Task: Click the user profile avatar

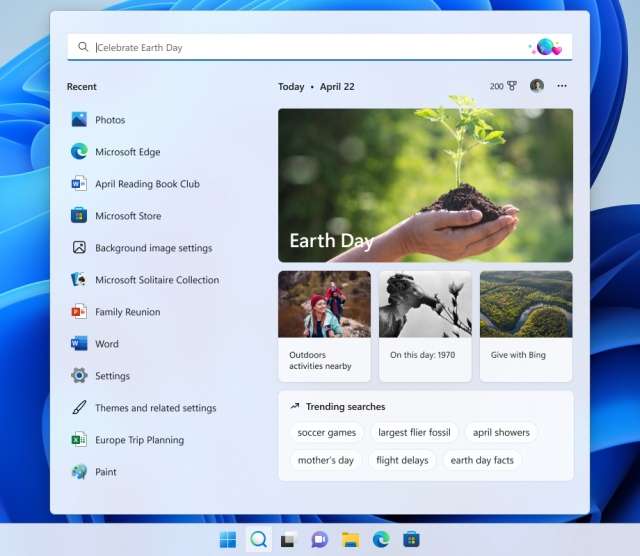Action: tap(536, 86)
